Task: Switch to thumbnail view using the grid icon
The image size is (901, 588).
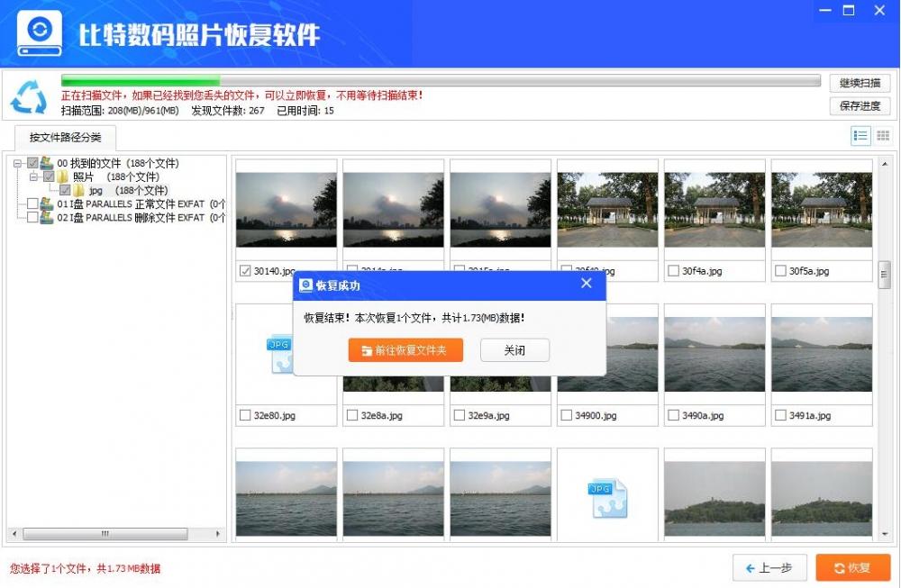Action: click(881, 135)
